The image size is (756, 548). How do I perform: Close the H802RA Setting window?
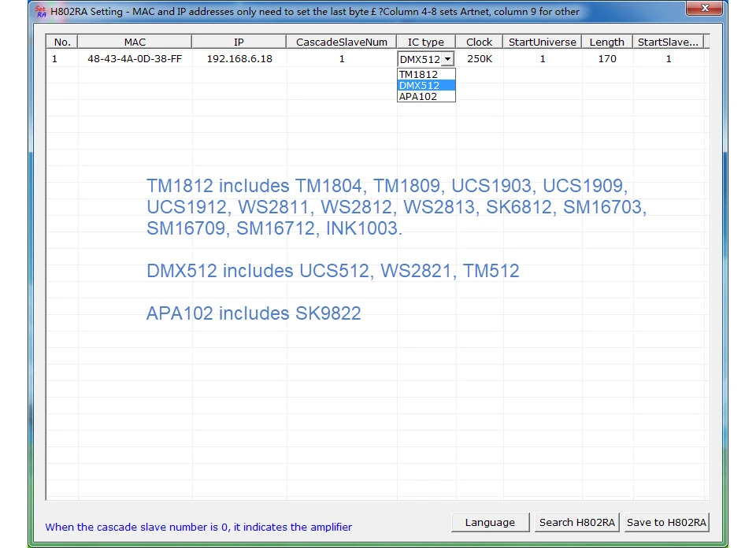[x=704, y=8]
